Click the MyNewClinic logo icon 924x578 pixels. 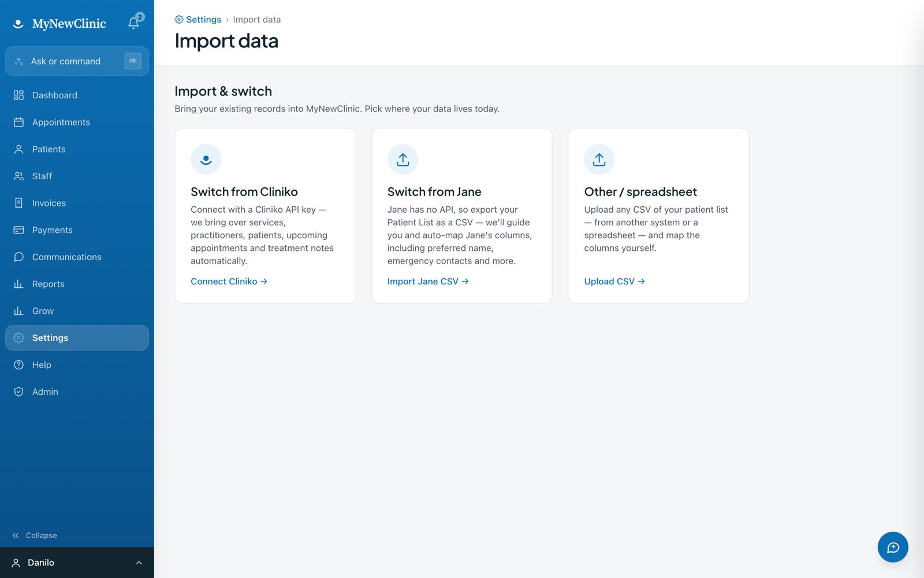18,24
